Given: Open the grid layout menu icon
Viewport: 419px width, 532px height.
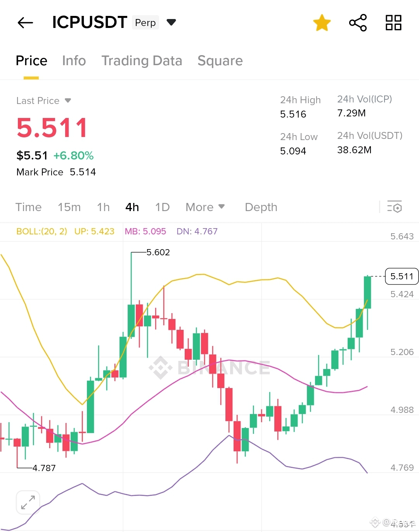Looking at the screenshot, I should point(393,23).
